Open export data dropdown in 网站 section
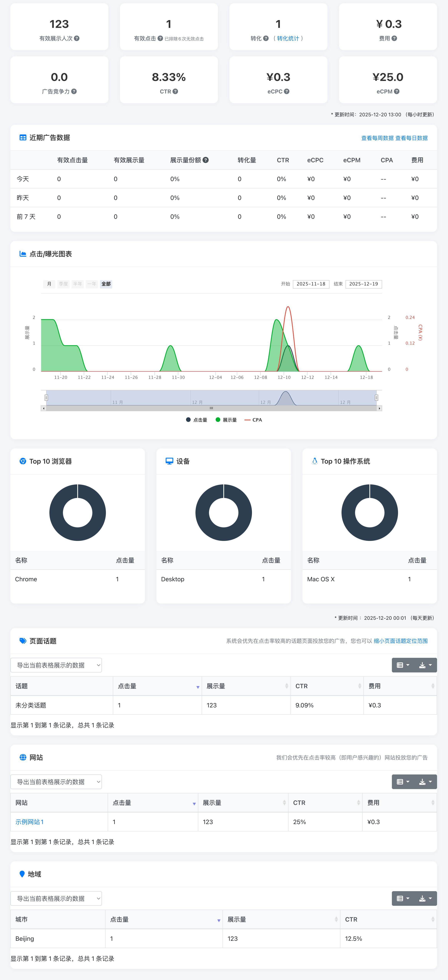 pos(56,782)
